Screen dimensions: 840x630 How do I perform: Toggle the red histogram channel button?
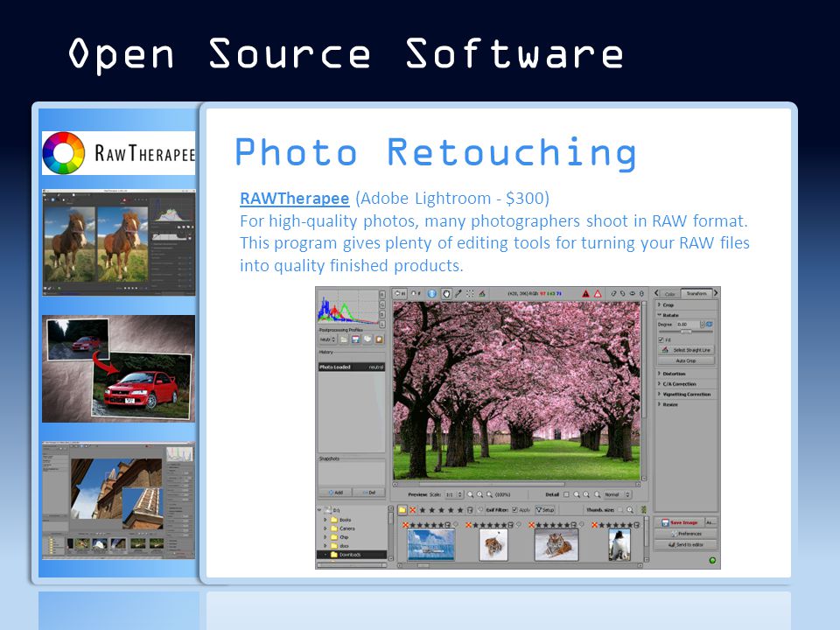pos(382,295)
